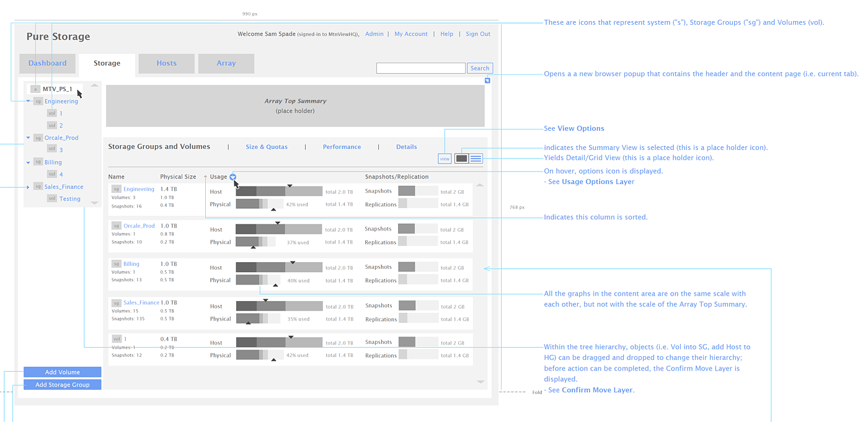The height and width of the screenshot is (422, 868).
Task: Click sg icon in Orcale_Prod table row
Action: pyautogui.click(x=116, y=226)
